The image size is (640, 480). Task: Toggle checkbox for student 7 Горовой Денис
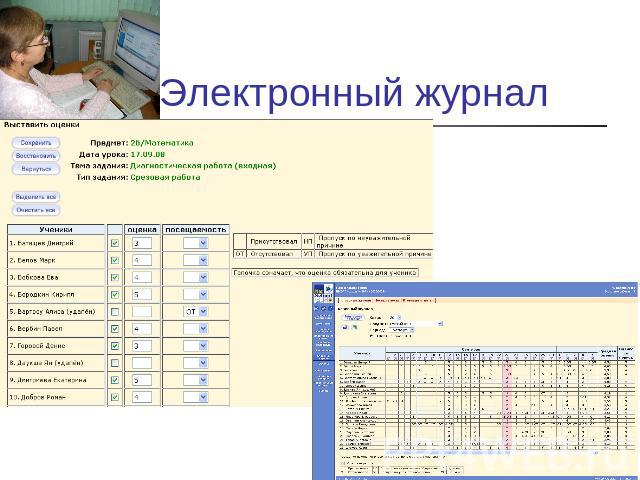point(115,346)
